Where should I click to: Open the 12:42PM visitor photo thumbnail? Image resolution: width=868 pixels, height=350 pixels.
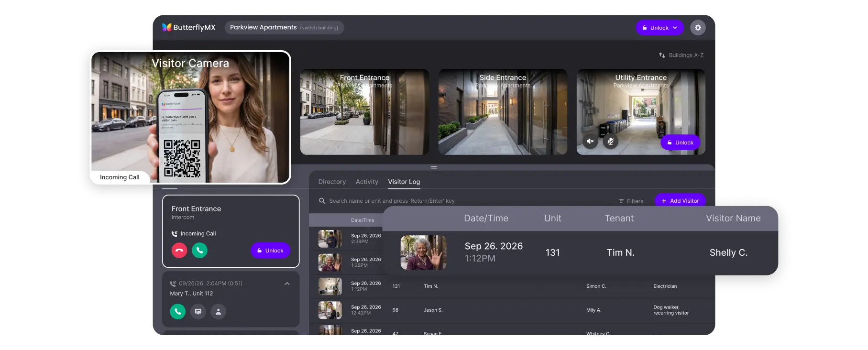[330, 310]
